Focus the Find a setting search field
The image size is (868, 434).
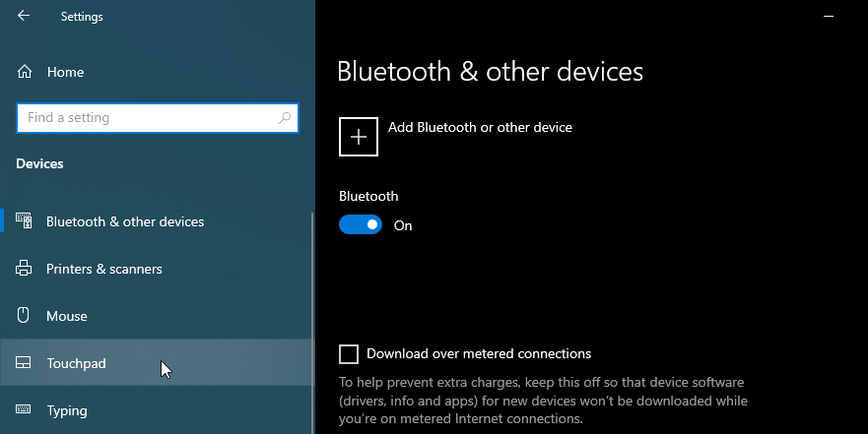[x=148, y=118]
